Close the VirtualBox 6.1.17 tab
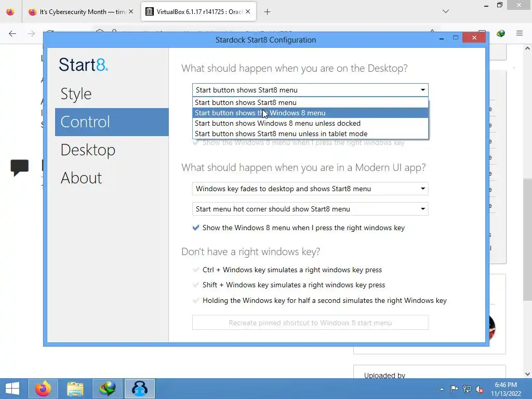Image resolution: width=532 pixels, height=399 pixels. pos(248,11)
